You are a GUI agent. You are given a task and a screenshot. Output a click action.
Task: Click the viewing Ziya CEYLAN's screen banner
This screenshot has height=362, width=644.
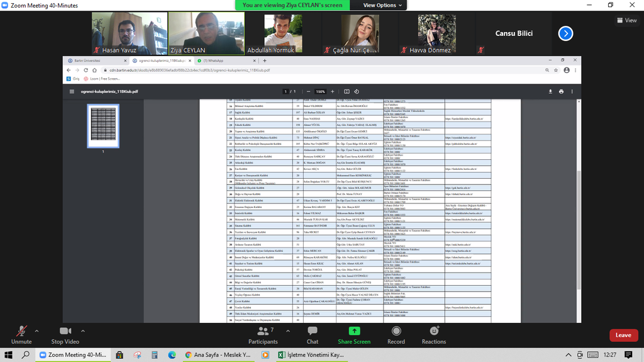coord(292,5)
